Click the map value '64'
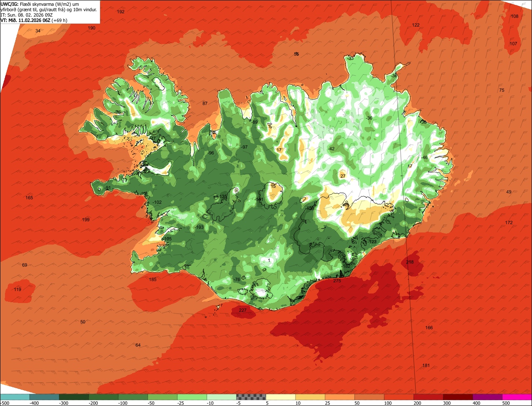 (x=138, y=345)
